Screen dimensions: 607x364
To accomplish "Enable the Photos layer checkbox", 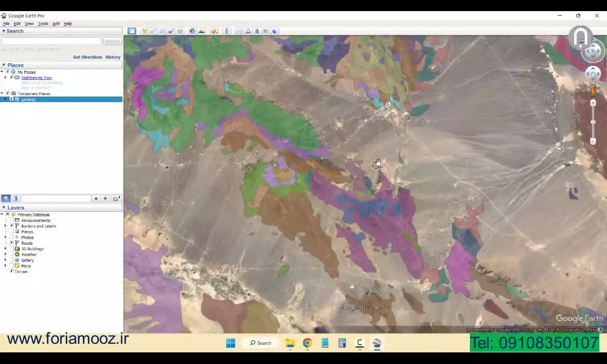I will [x=12, y=237].
